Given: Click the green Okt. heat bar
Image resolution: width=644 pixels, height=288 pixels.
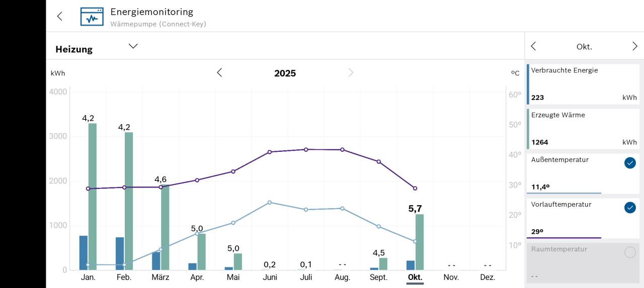Looking at the screenshot, I should click(420, 242).
